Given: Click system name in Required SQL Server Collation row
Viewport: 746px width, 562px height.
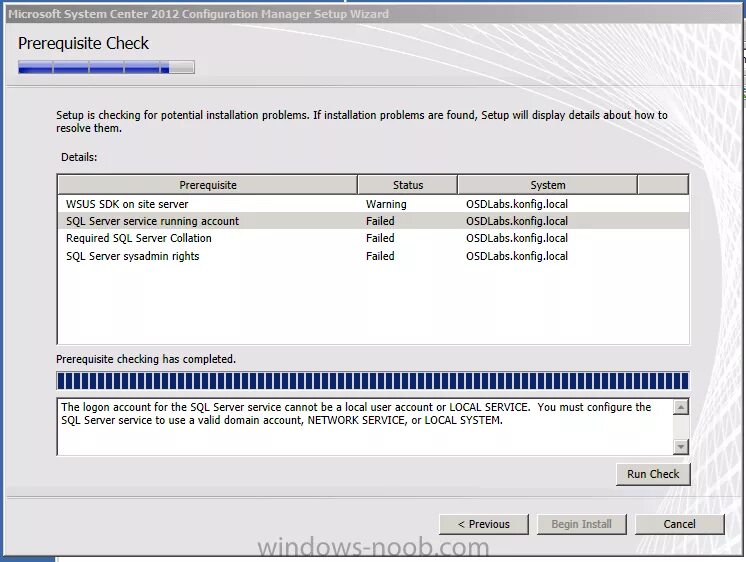Looking at the screenshot, I should pyautogui.click(x=517, y=238).
